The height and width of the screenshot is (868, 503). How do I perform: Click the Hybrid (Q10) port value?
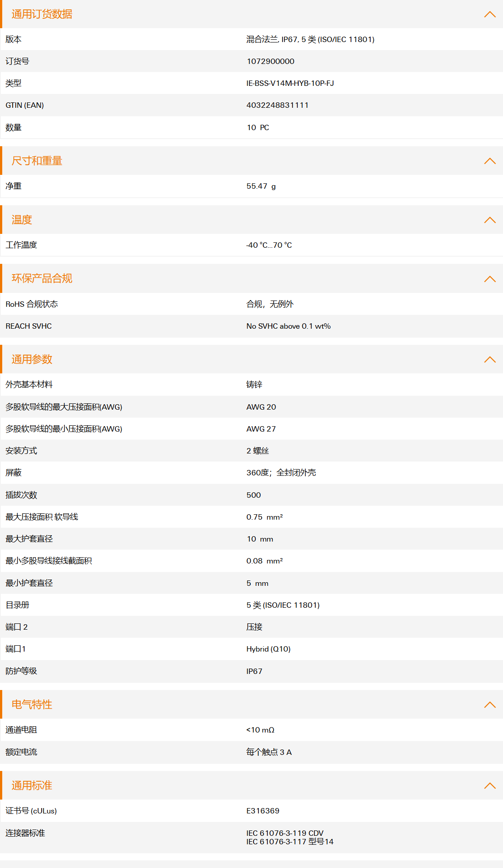268,649
